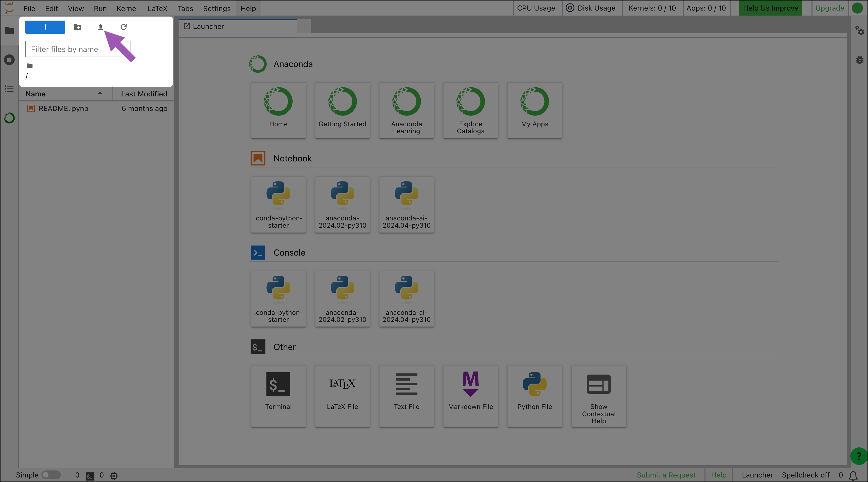The image size is (868, 482).
Task: Open the LaTeX menu
Action: (x=157, y=9)
